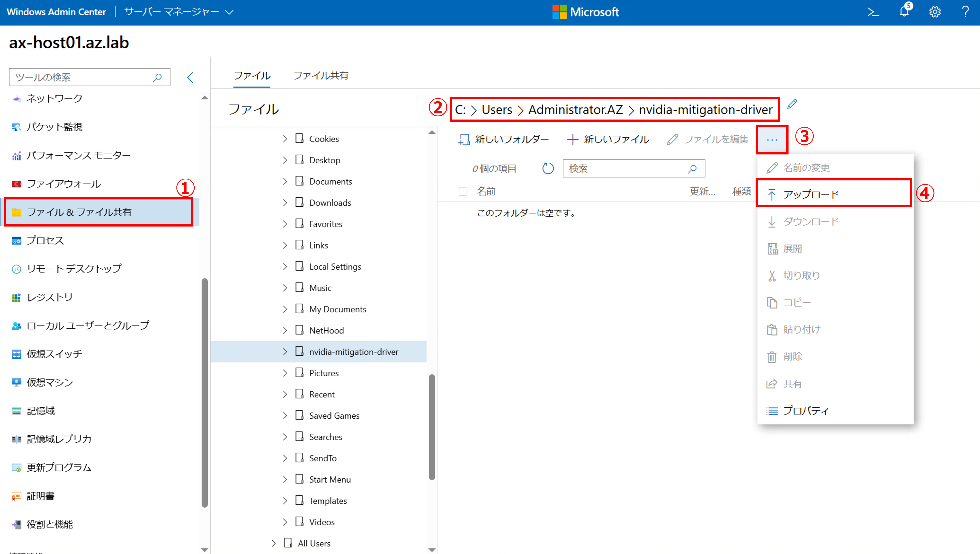
Task: Open the ネットワーク tool
Action: pyautogui.click(x=54, y=98)
